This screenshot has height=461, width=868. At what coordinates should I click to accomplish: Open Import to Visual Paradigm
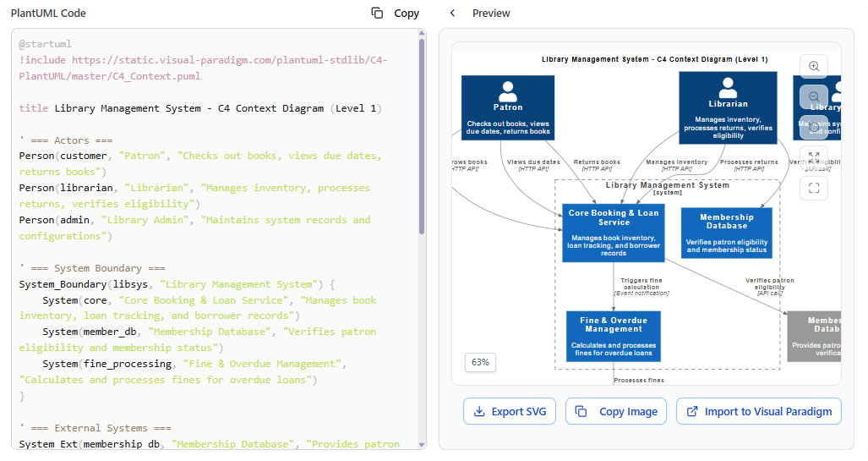[x=759, y=411]
